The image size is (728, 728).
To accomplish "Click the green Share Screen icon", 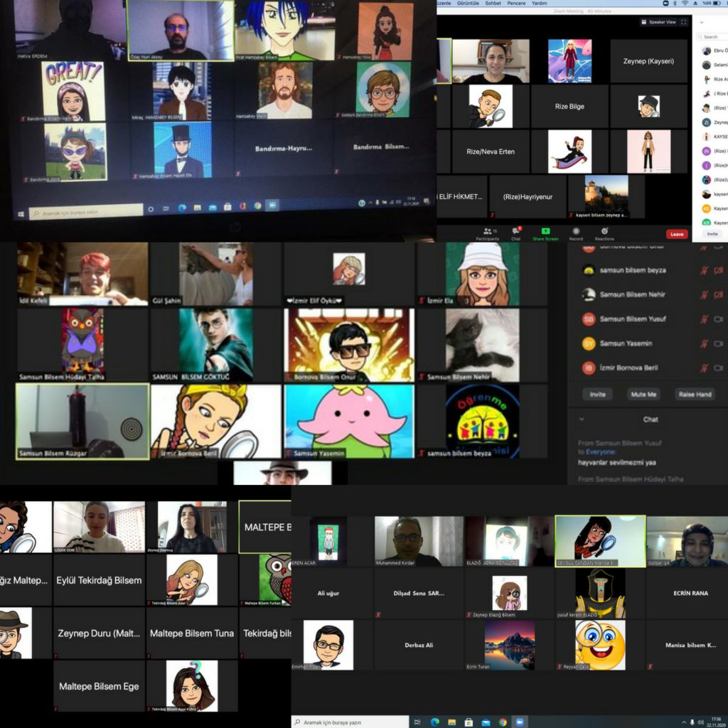I will click(x=545, y=232).
